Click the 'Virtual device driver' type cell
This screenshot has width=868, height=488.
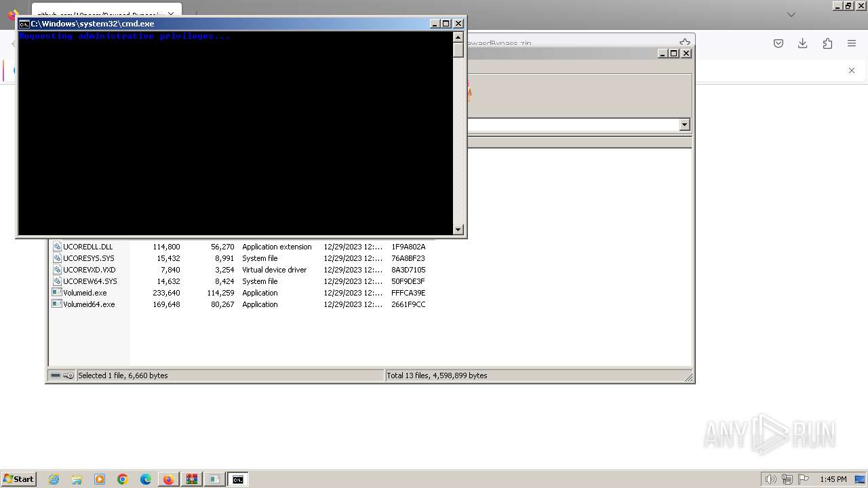pos(274,270)
